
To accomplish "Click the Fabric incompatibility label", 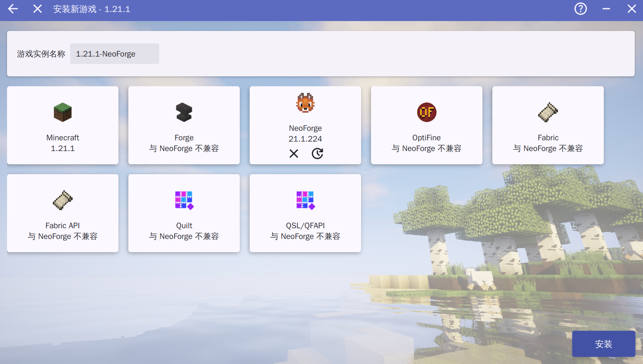I will point(548,148).
